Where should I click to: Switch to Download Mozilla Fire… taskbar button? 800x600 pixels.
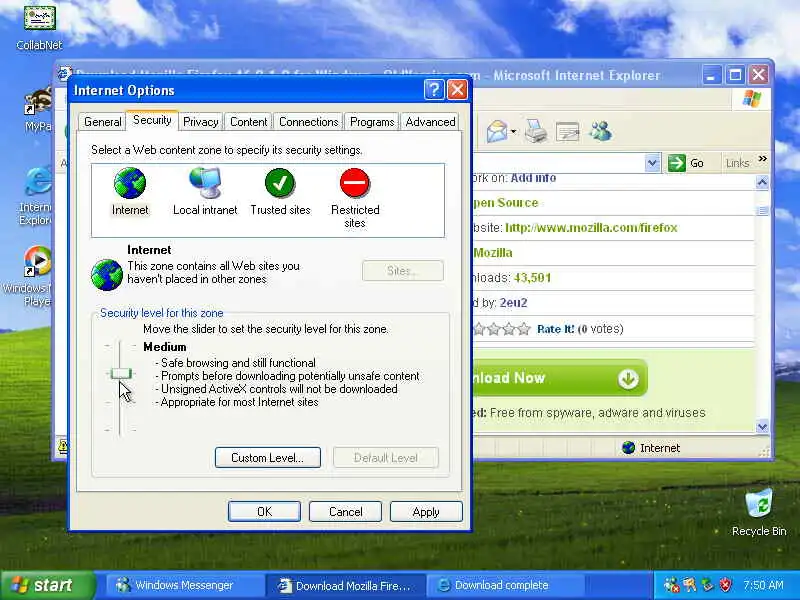[345, 585]
